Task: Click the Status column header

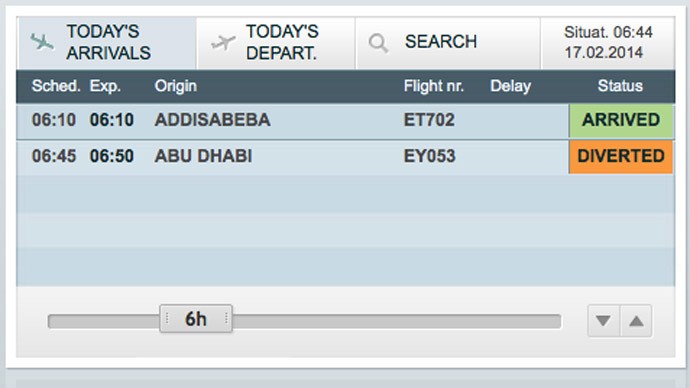Action: point(620,86)
